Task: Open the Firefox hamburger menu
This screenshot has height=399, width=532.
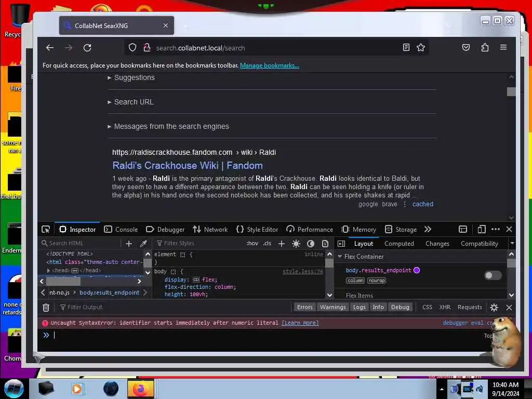Action: pyautogui.click(x=503, y=47)
